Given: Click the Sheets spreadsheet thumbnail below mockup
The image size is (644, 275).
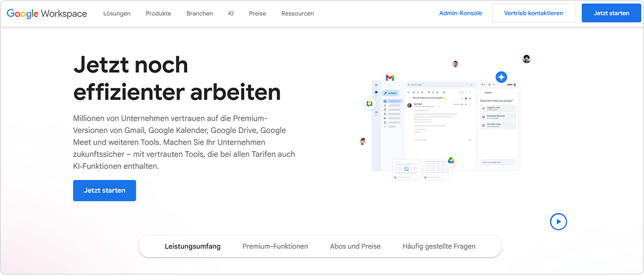Looking at the screenshot, I should click(437, 169).
